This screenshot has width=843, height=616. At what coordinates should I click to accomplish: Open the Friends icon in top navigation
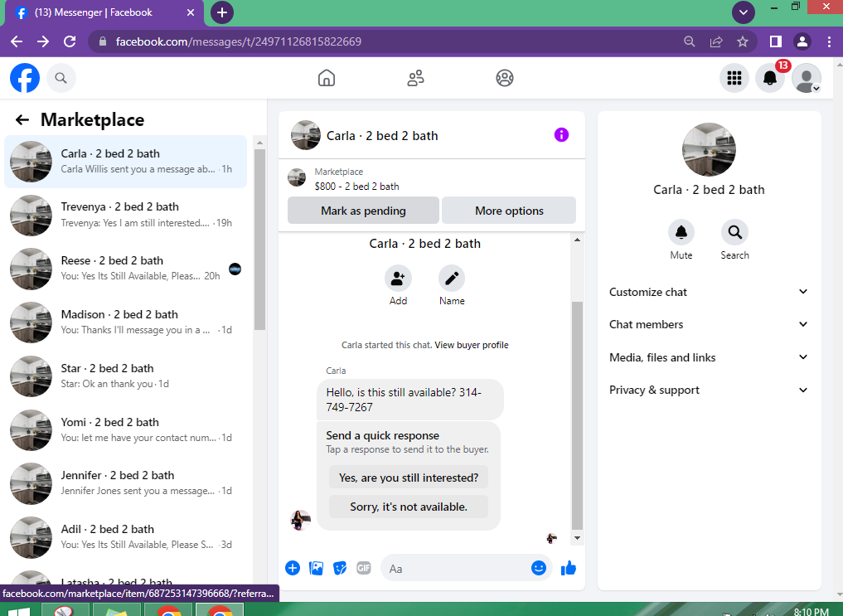pos(415,78)
